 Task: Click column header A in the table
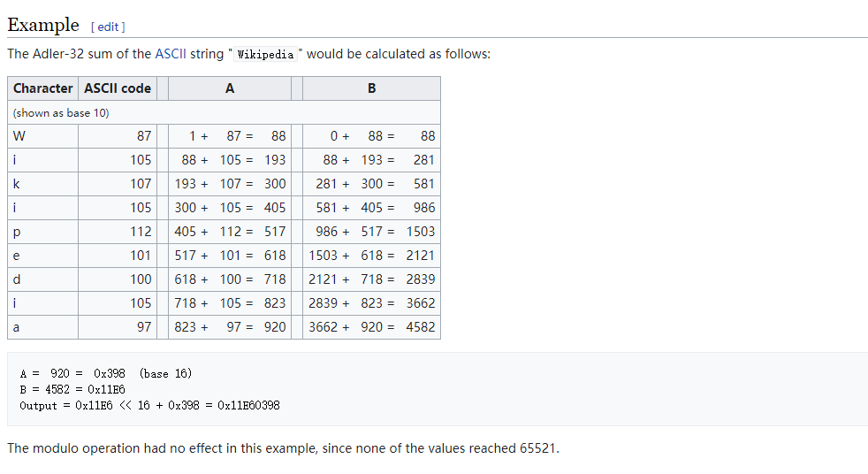point(230,88)
